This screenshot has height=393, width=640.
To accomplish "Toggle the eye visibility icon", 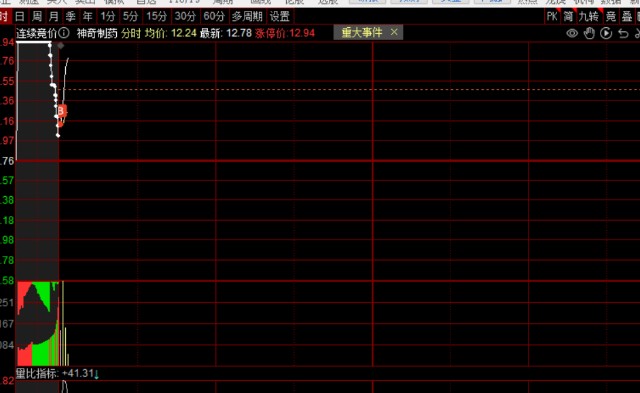I will coord(572,33).
